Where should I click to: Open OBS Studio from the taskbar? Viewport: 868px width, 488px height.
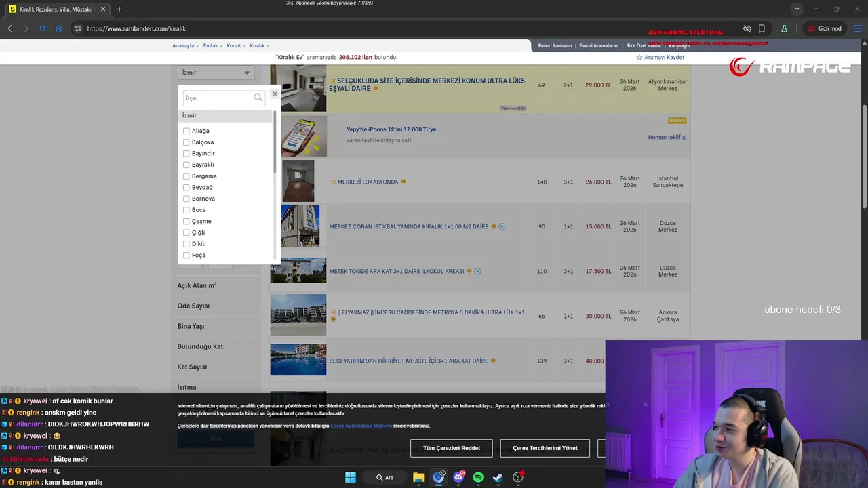518,477
